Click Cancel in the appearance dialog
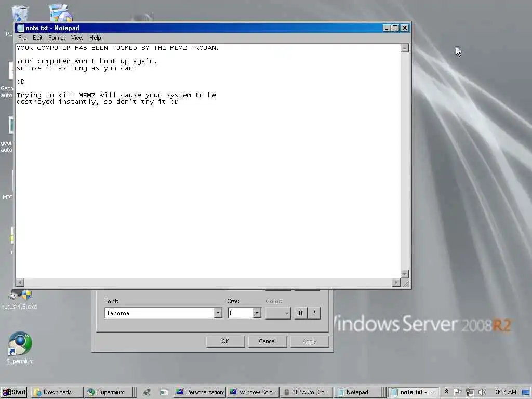 point(268,341)
